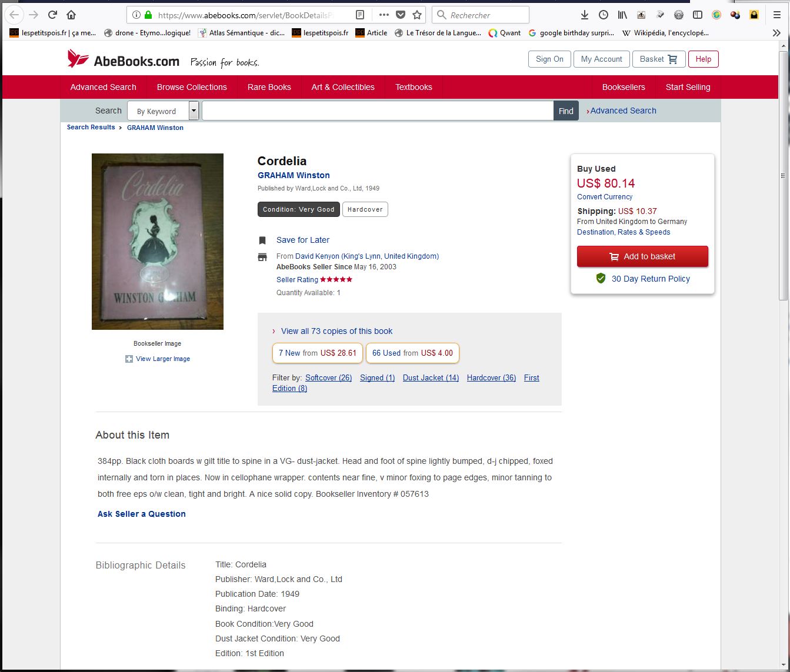Viewport: 790px width, 672px height.
Task: Open Firefox downloads arrow icon
Action: tap(584, 15)
